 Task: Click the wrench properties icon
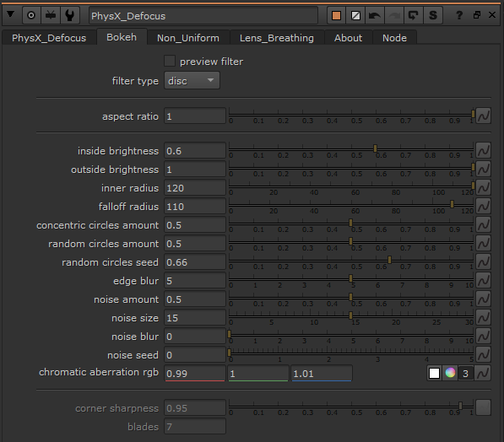(x=69, y=15)
